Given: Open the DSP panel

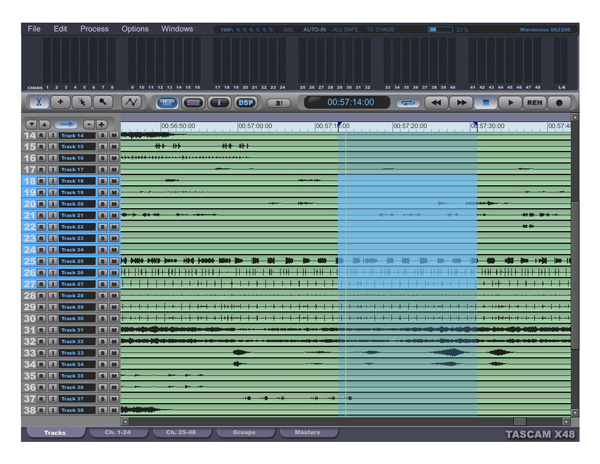Looking at the screenshot, I should coord(246,103).
